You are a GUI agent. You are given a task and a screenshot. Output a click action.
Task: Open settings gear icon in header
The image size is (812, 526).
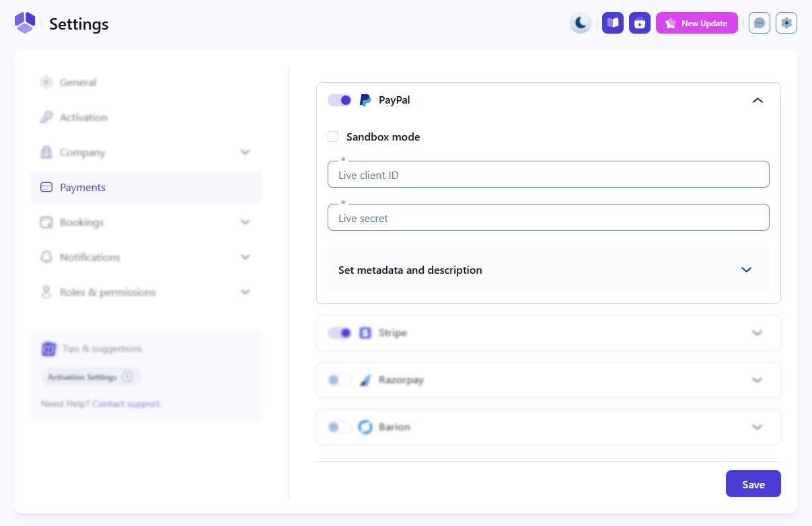tap(786, 23)
